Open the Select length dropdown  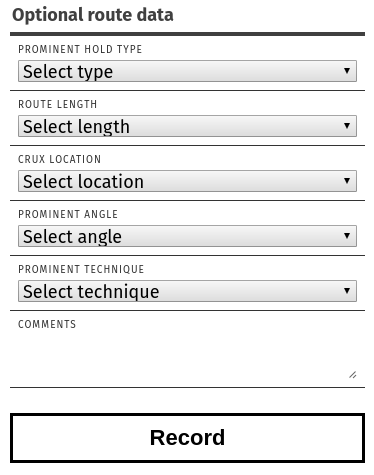coord(187,126)
